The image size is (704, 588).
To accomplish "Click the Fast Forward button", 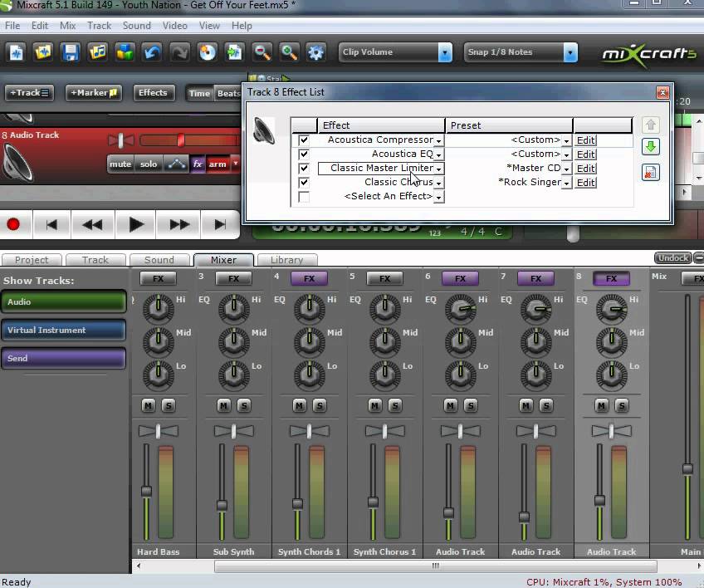I will [179, 224].
